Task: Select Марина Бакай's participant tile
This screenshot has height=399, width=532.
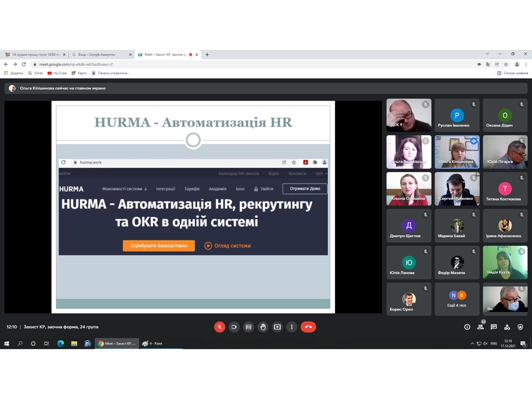Action: coord(457,225)
